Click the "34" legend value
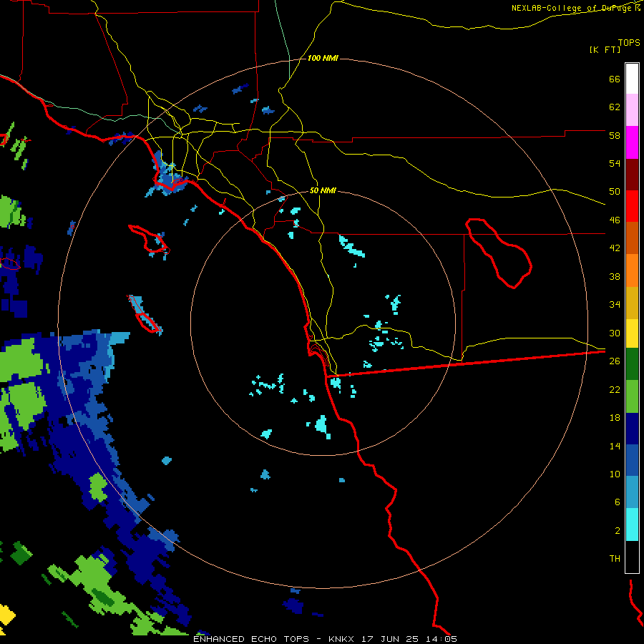Viewport: 644px width, 644px height. pos(615,305)
